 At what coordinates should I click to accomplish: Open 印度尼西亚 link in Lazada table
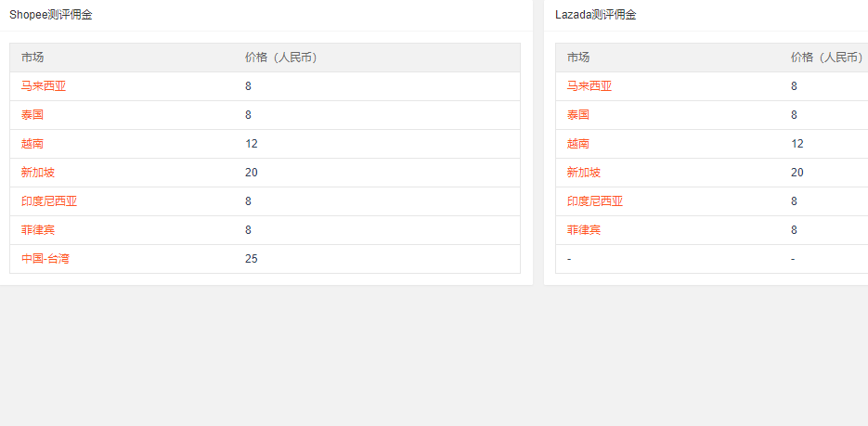point(595,201)
